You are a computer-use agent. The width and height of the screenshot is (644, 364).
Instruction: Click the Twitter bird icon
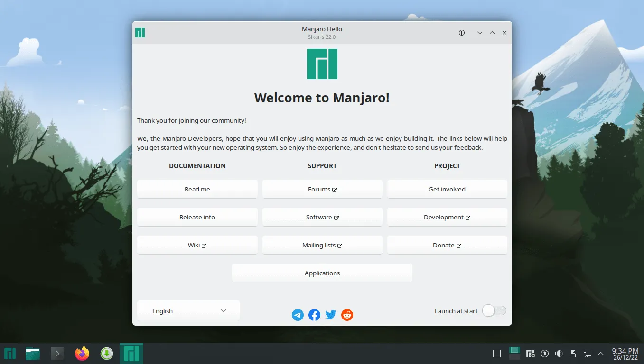pos(331,315)
